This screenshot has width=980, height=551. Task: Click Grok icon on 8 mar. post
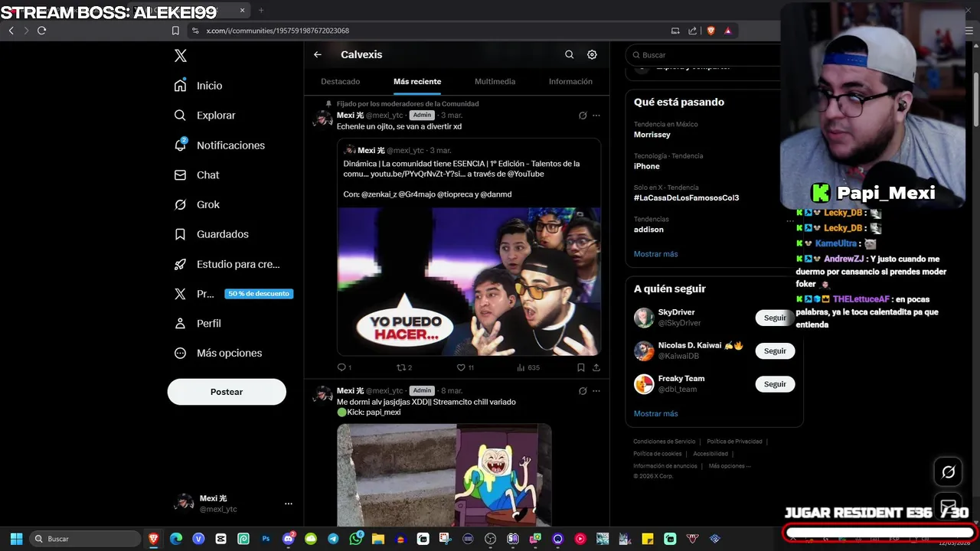[583, 391]
